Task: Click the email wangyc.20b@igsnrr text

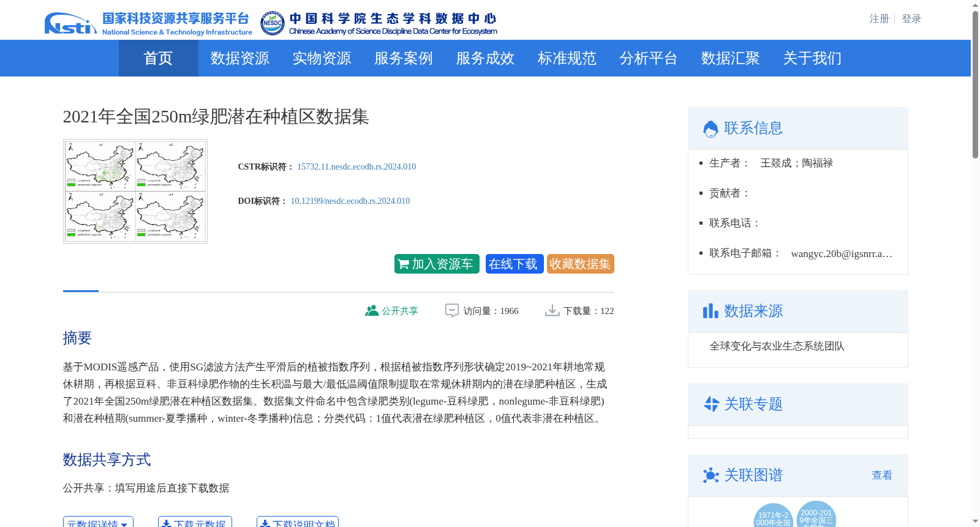Action: point(842,253)
